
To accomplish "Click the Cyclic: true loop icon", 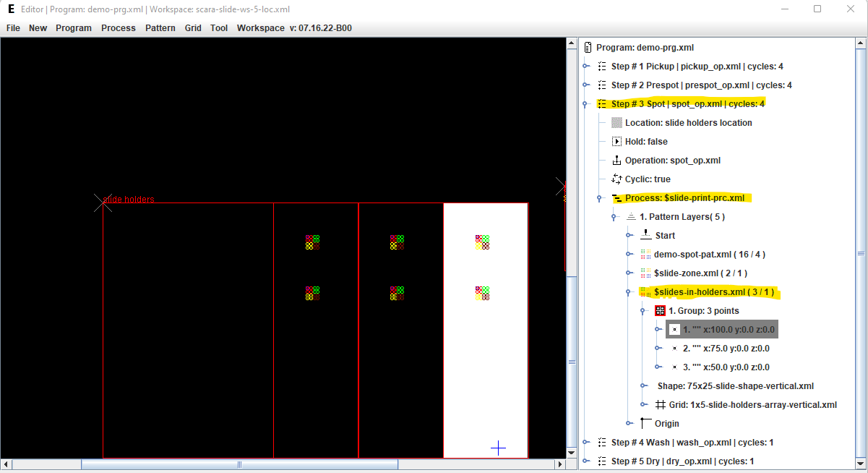I will point(616,179).
